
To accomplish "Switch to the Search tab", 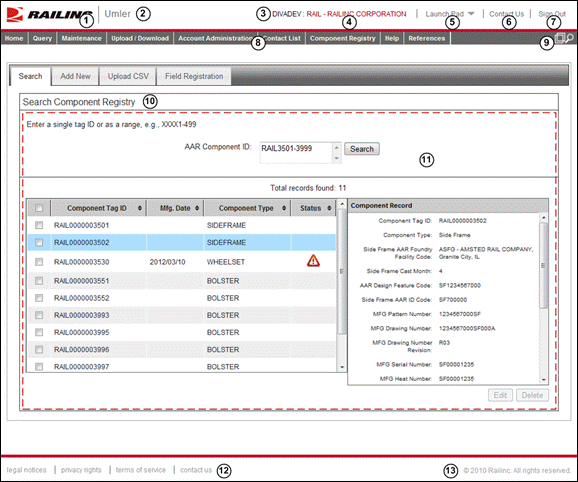I will (x=30, y=76).
